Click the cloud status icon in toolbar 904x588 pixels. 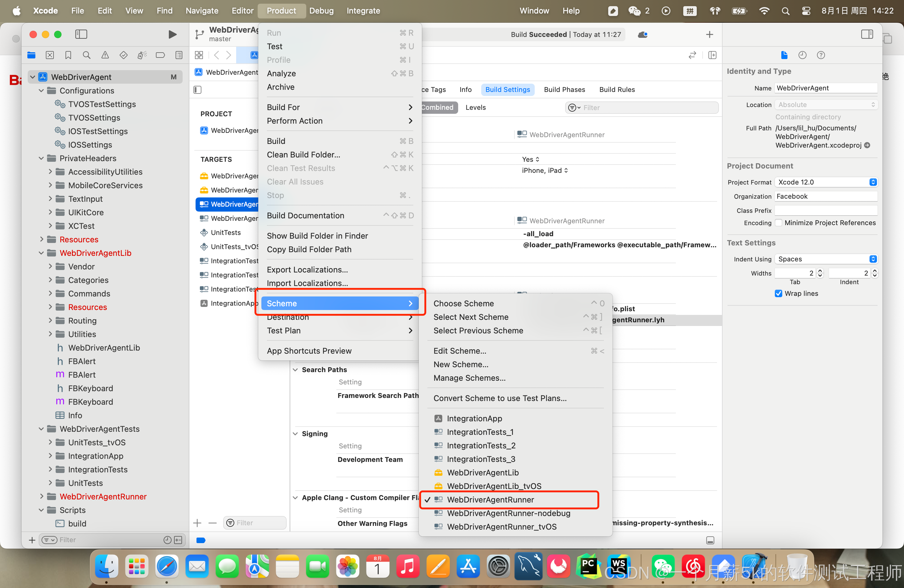point(643,34)
